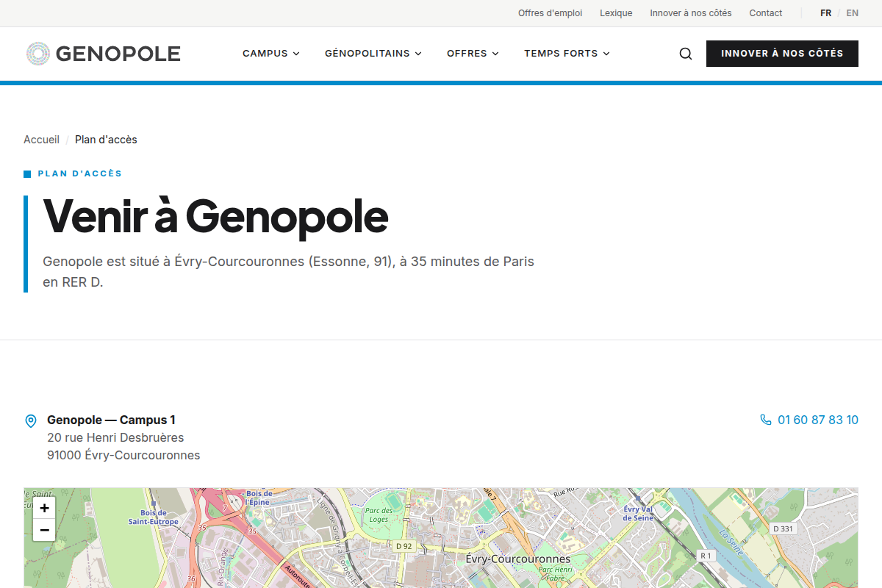Click the Plan d'accès breadcrumb item

pos(106,140)
